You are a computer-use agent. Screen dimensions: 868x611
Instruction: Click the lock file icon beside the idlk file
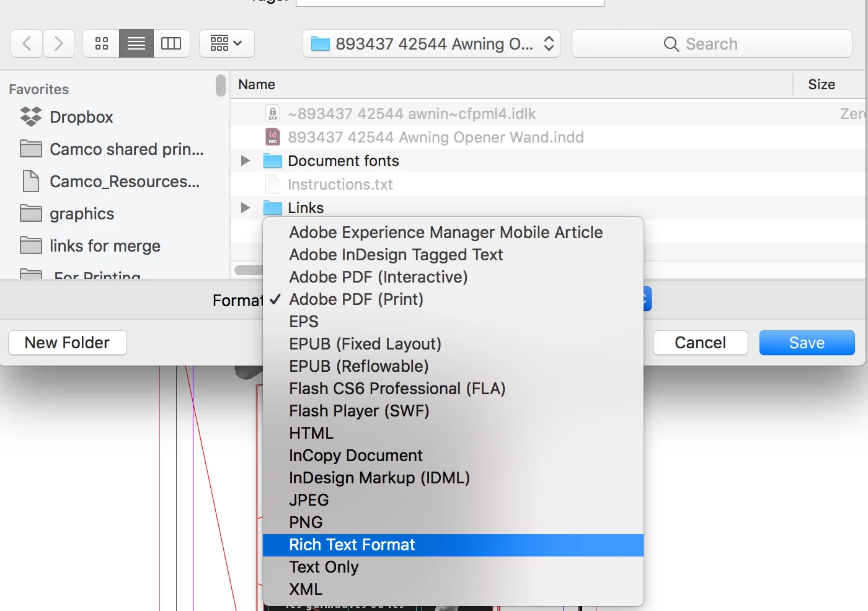coord(273,113)
